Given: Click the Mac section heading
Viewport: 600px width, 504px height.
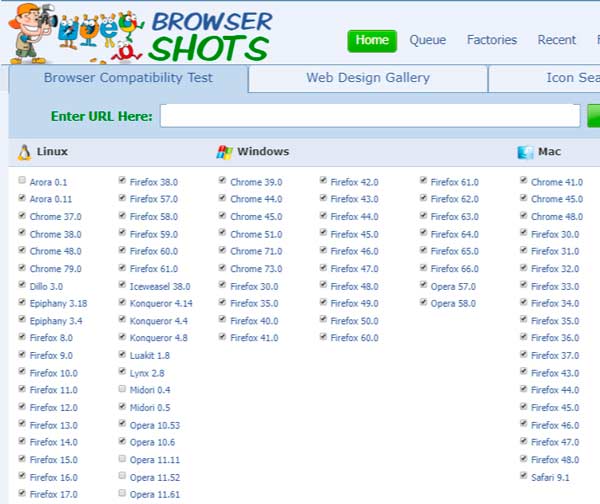Looking at the screenshot, I should click(549, 152).
